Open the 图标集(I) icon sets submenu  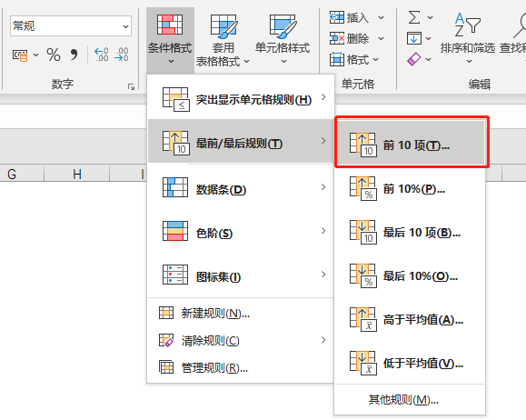click(241, 275)
